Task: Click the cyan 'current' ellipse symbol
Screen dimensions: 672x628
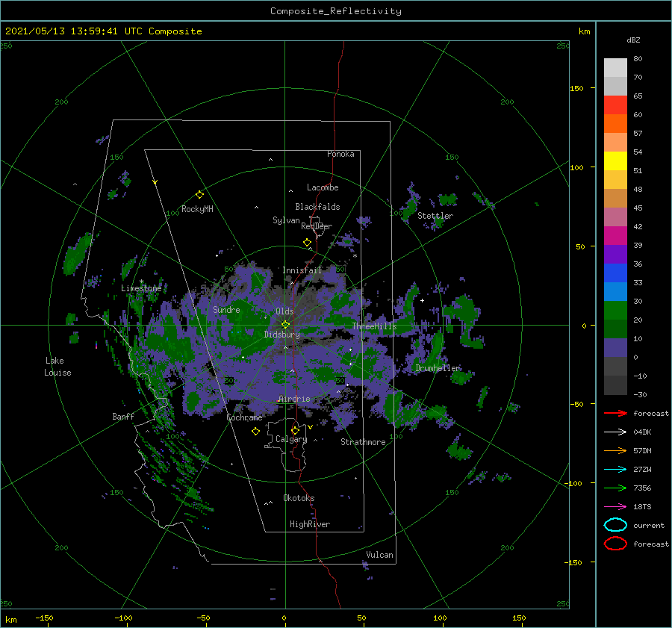Action: pyautogui.click(x=615, y=525)
